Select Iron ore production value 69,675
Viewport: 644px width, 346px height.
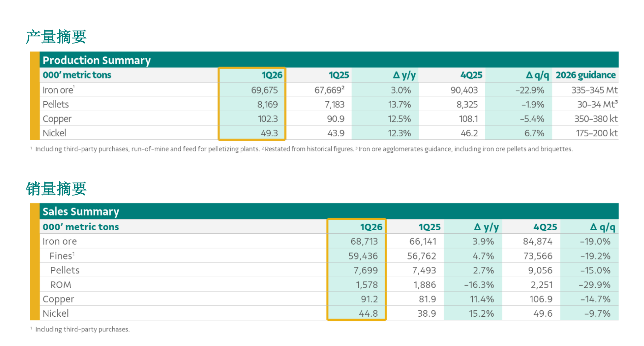pyautogui.click(x=264, y=90)
